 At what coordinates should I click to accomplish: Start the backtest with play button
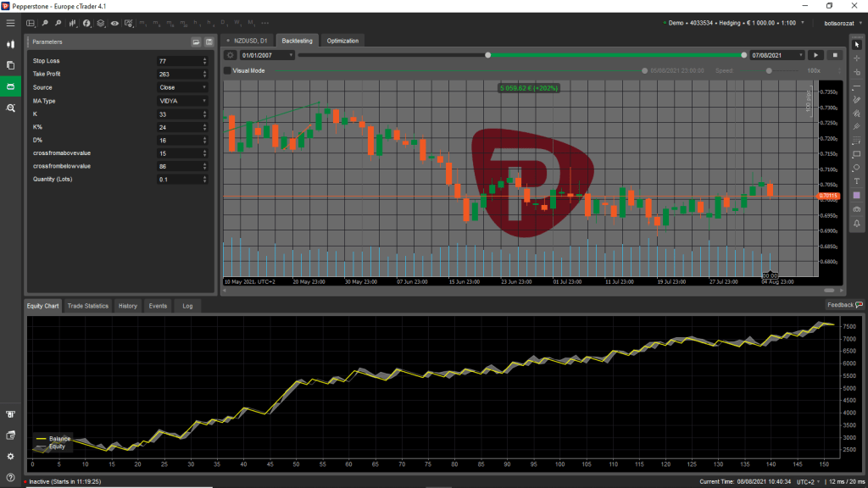[817, 55]
